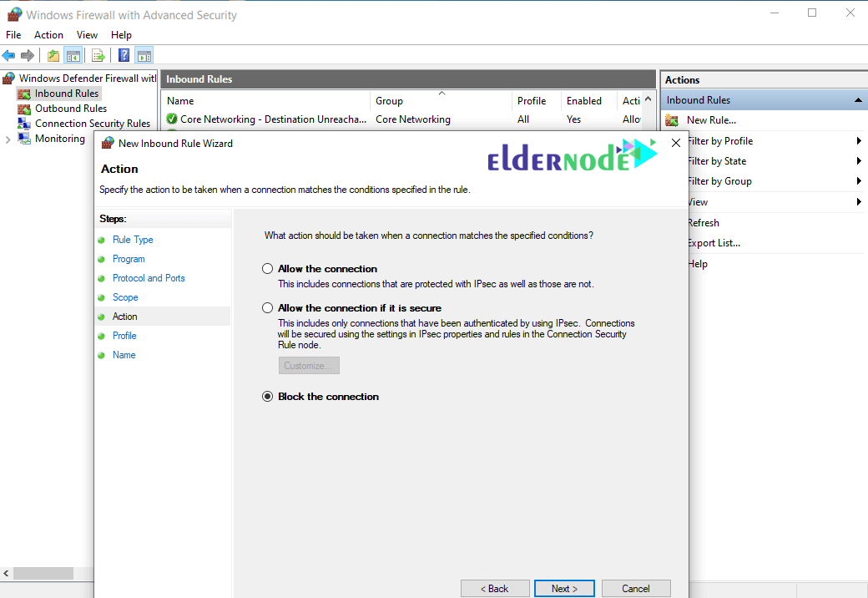This screenshot has height=598, width=868.
Task: Expand the Monitoring tree node
Action: (x=9, y=138)
